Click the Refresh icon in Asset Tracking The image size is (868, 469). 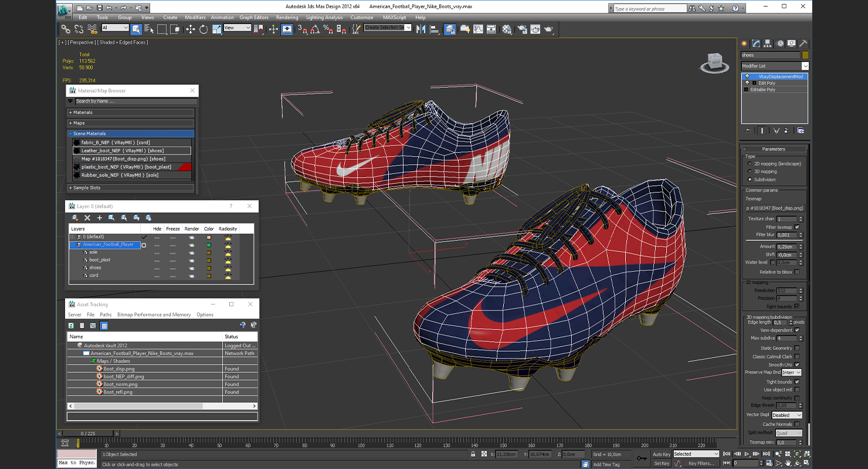(72, 325)
